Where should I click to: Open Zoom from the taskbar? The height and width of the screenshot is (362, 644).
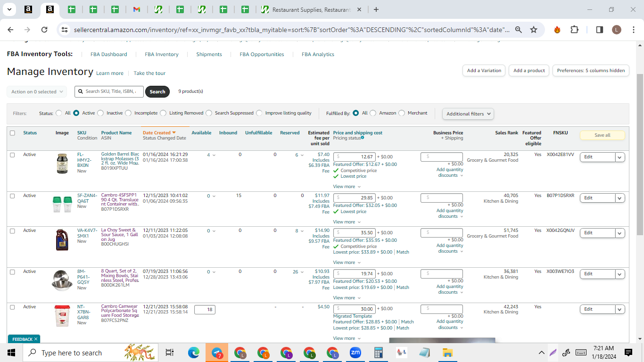click(x=355, y=353)
